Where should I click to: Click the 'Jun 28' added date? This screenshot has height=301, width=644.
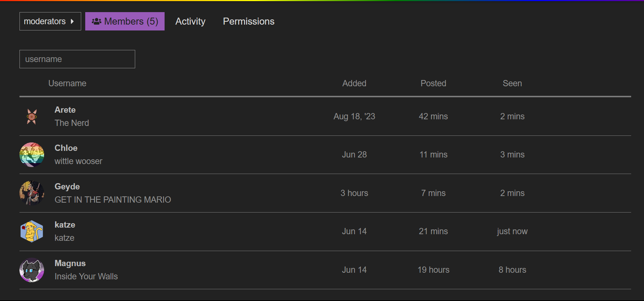pyautogui.click(x=354, y=155)
